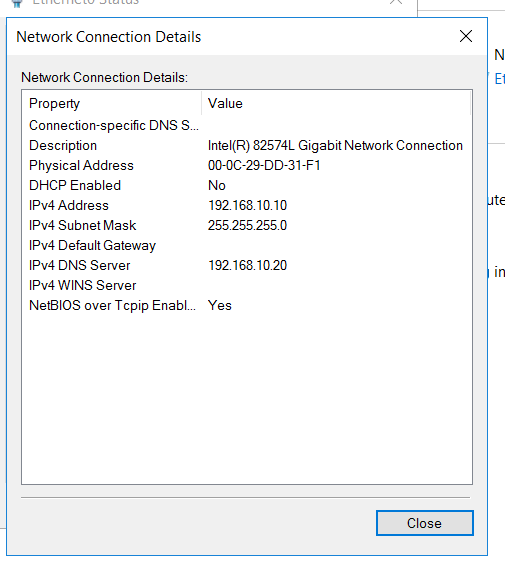The image size is (505, 570).
Task: Select the Connection-specific DNS Suffix row
Action: 247,125
